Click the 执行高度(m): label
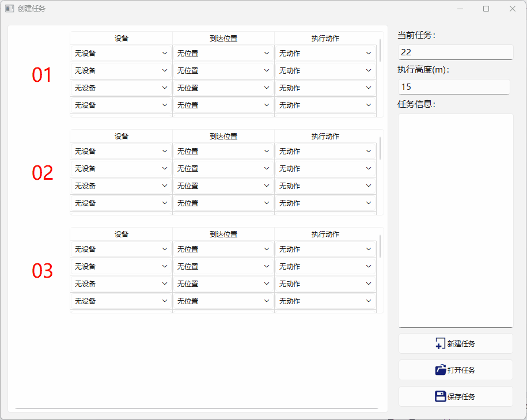This screenshot has height=420, width=527. tap(423, 70)
